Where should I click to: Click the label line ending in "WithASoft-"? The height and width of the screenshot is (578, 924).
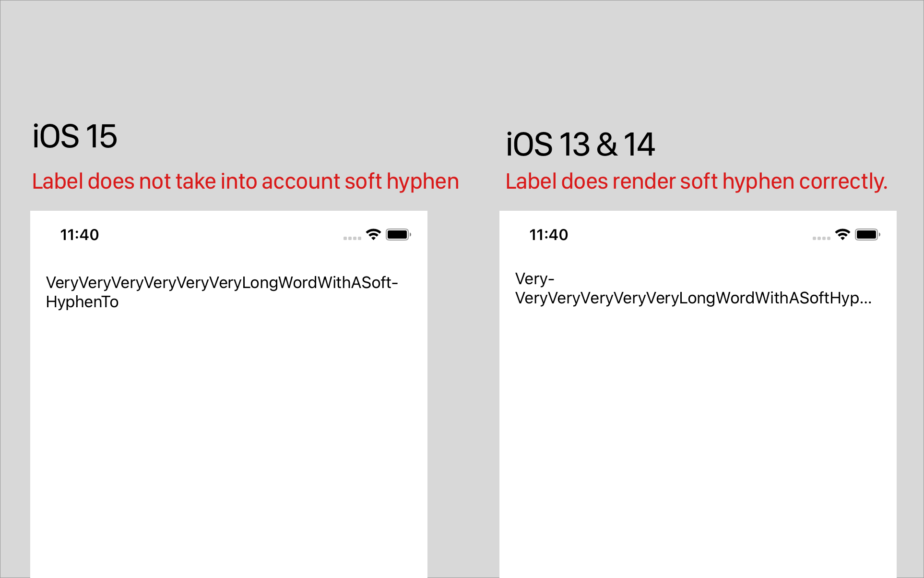222,282
